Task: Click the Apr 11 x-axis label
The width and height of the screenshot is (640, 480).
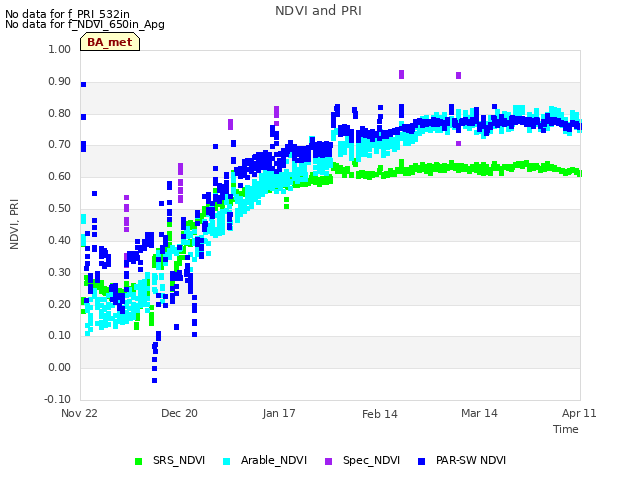Action: pyautogui.click(x=579, y=413)
